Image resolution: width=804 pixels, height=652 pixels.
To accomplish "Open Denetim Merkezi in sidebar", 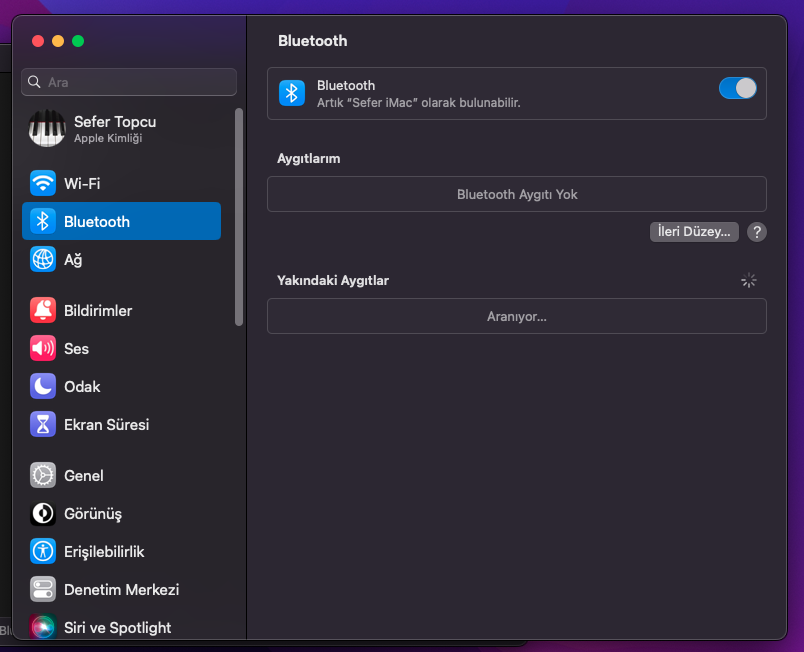I will (x=121, y=590).
